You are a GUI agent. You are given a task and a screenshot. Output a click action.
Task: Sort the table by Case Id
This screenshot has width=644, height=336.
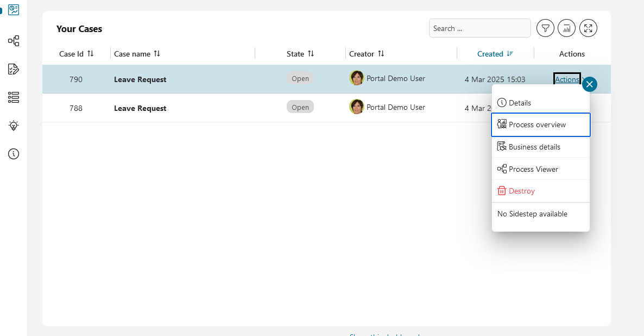[90, 53]
